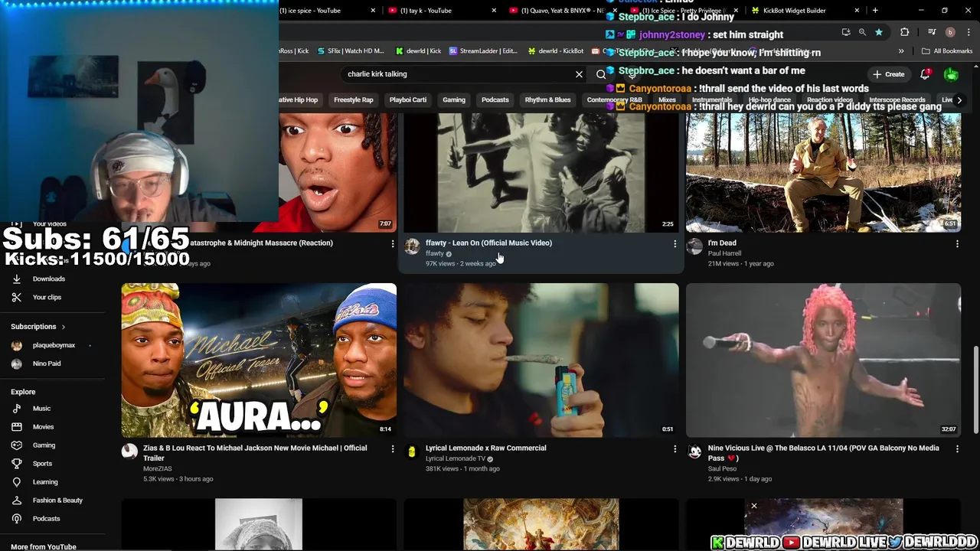
Task: Bookmark this page with the star icon
Action: tap(879, 32)
